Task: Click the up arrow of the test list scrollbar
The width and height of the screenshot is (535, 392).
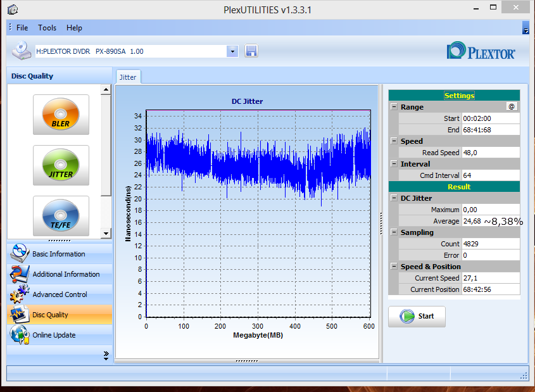Action: click(x=106, y=90)
